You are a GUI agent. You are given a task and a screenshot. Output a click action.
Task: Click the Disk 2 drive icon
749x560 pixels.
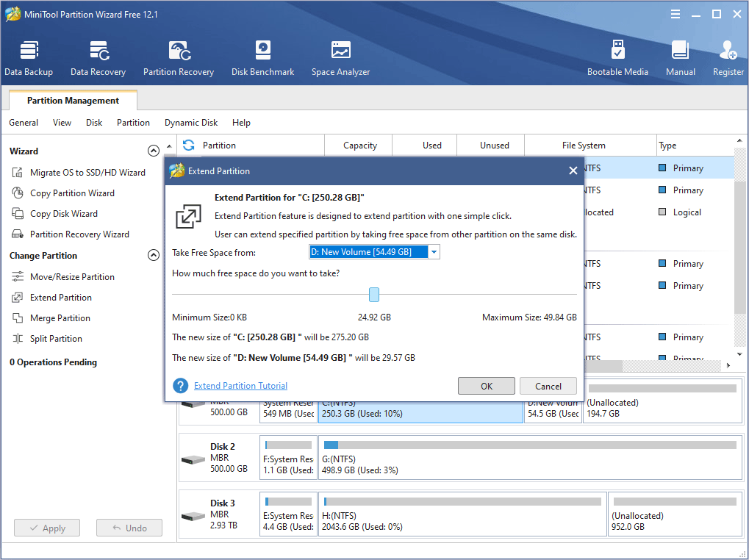[x=193, y=460]
